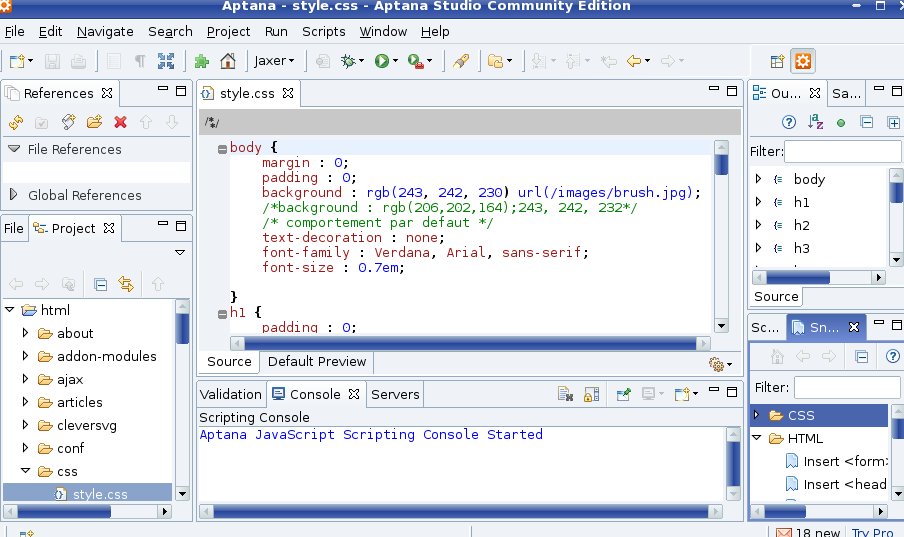
Task: Click the Outline Filter input field
Action: tap(843, 152)
